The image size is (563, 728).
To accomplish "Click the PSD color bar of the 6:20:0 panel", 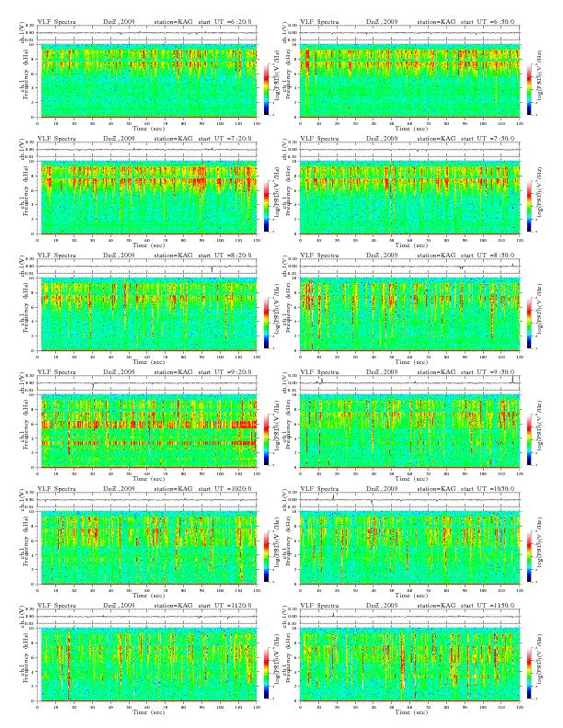I will coord(266,89).
